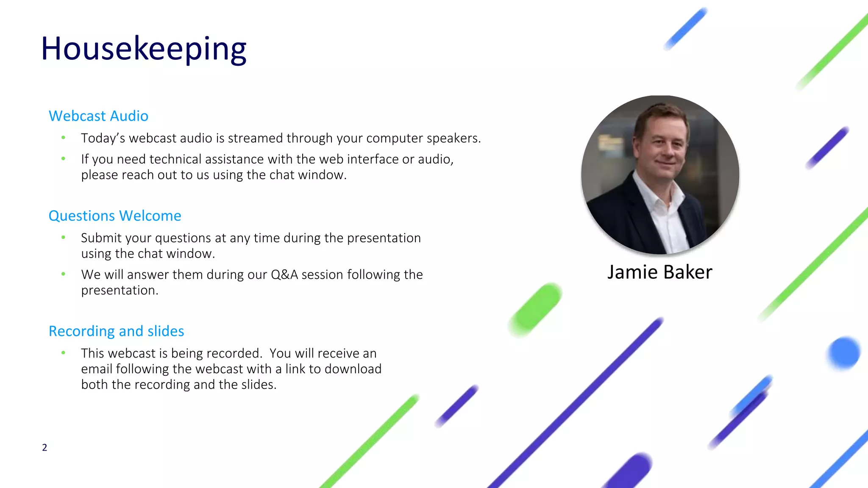Image resolution: width=868 pixels, height=488 pixels.
Task: Select the Webcast Audio heading
Action: [x=98, y=116]
